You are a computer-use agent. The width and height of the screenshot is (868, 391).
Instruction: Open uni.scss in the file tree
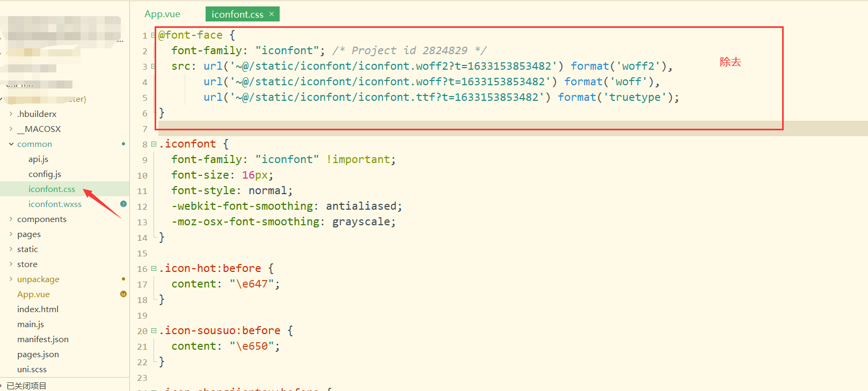32,369
